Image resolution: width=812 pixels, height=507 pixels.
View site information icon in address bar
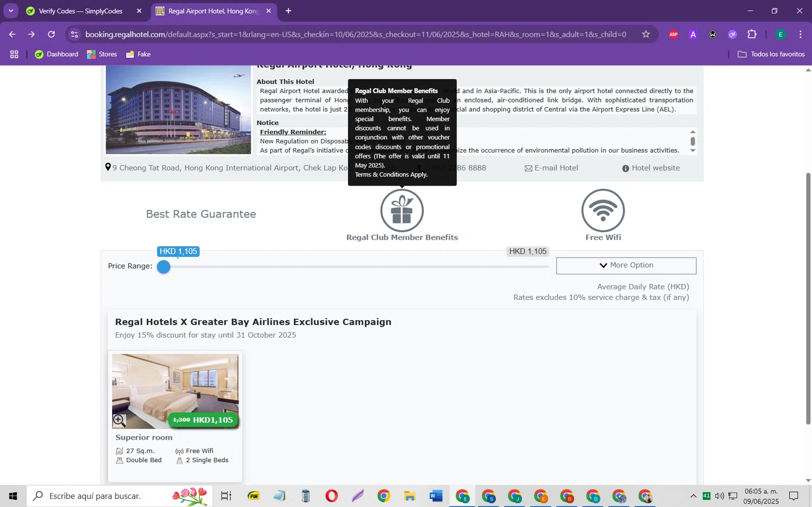[x=75, y=34]
